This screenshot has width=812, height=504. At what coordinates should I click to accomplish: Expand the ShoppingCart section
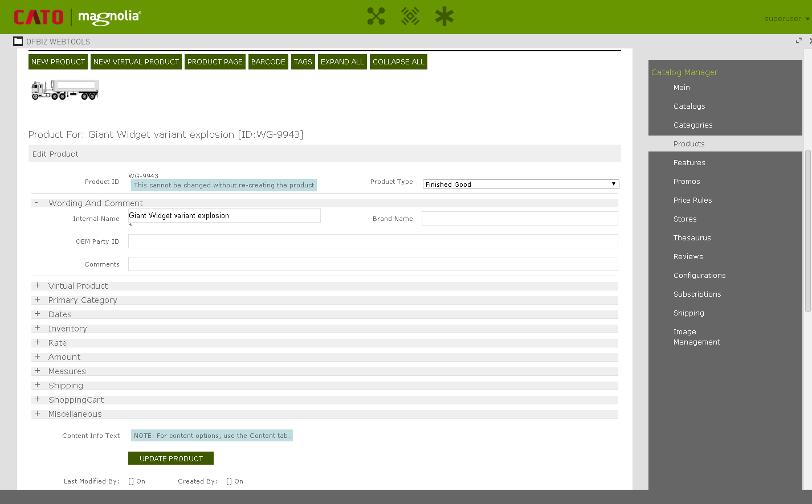37,400
